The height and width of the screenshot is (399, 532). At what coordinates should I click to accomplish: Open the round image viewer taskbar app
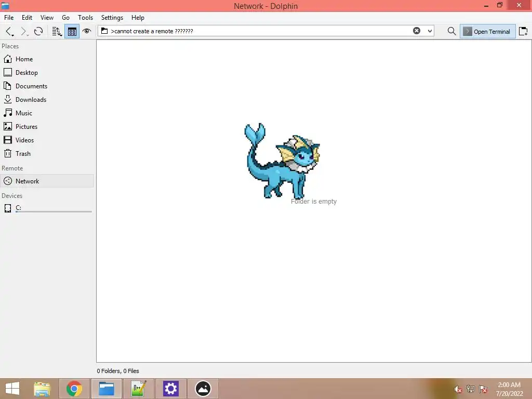pos(203,389)
